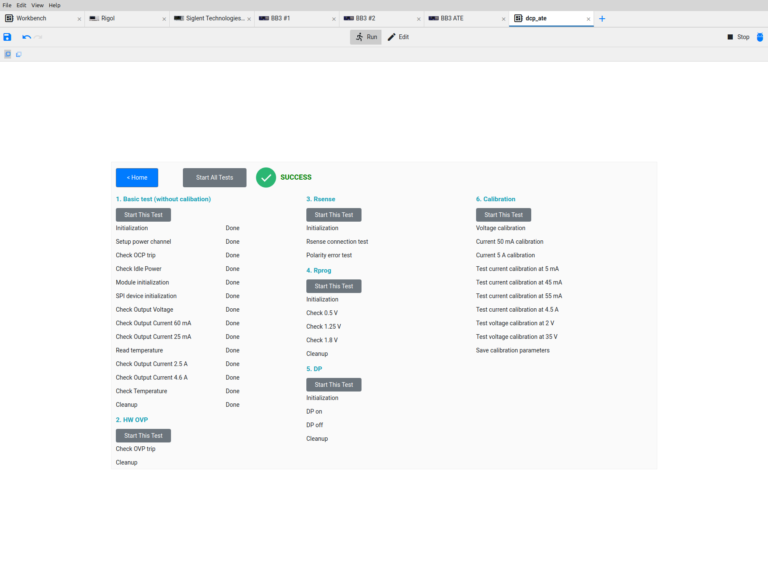Click the second small icon below Save
Screen dimensions: 768x569
(x=18, y=54)
